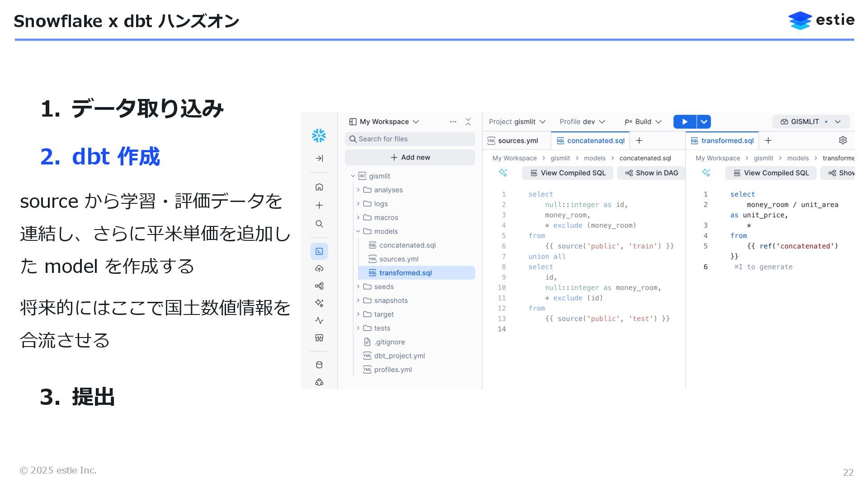Collapse the sidebar with arrow icon
868x488 pixels.
tap(319, 159)
